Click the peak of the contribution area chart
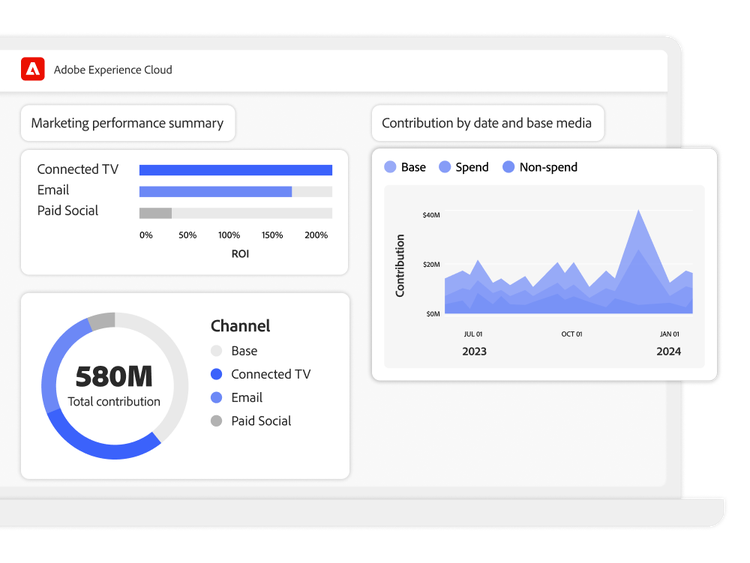Screen dimensions: 750x563 (638, 211)
